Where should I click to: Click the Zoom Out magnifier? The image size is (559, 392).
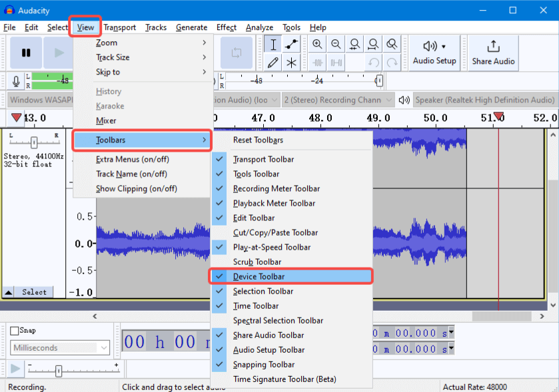click(x=336, y=44)
